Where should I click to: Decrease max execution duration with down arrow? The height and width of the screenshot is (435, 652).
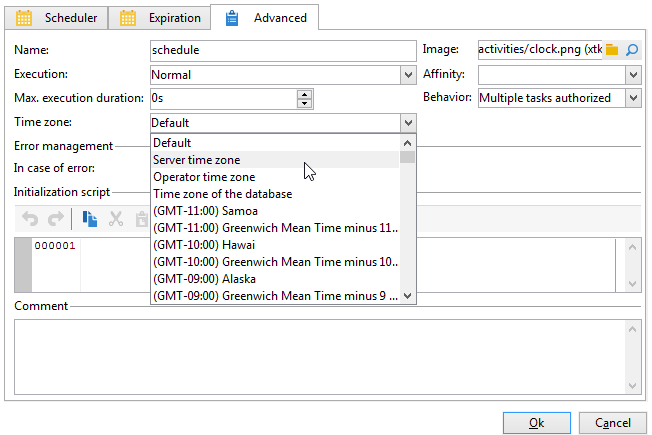tap(304, 103)
